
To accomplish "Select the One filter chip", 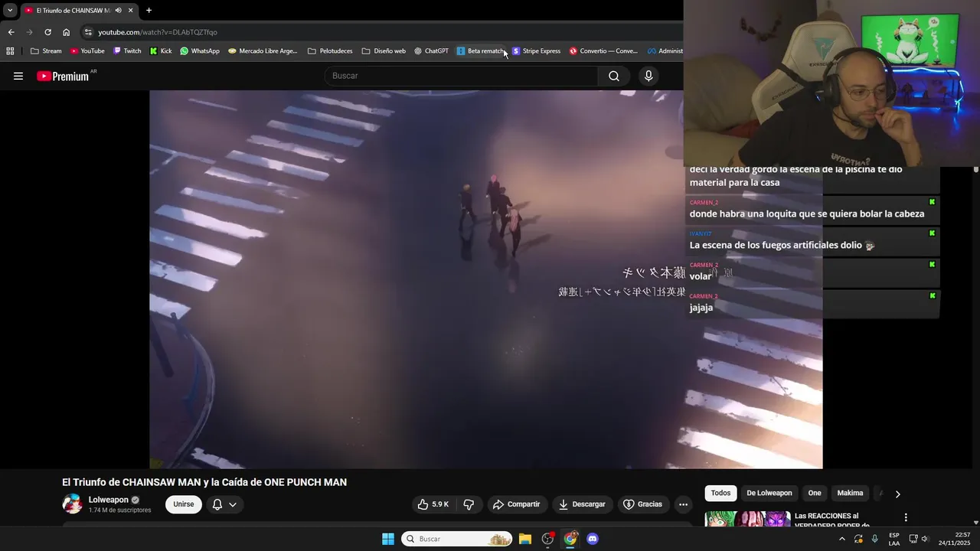I will click(815, 494).
